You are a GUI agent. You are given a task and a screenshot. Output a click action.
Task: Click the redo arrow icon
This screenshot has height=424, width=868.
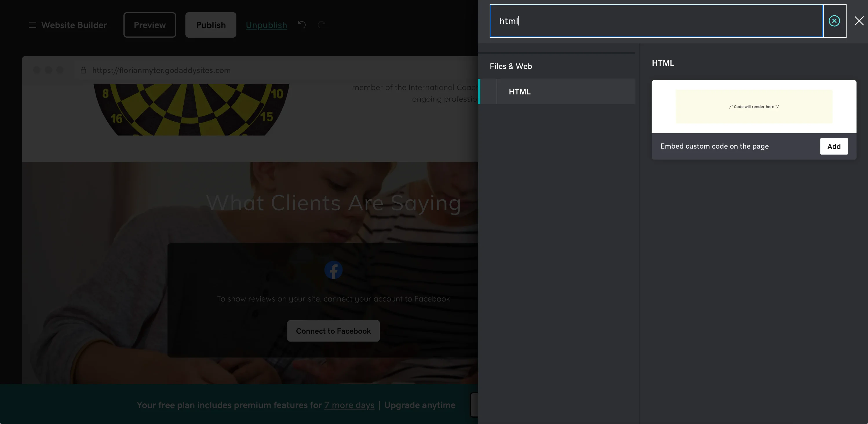(x=322, y=25)
